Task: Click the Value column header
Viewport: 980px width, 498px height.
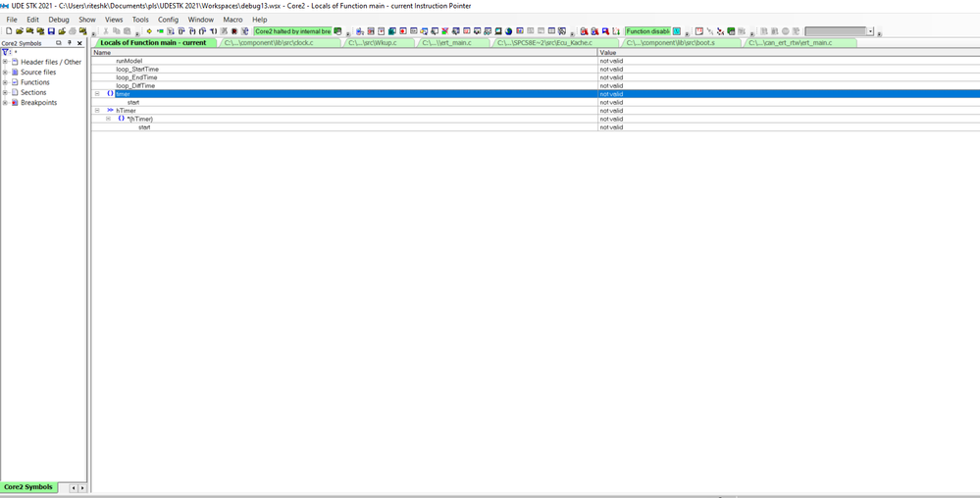Action: [789, 53]
